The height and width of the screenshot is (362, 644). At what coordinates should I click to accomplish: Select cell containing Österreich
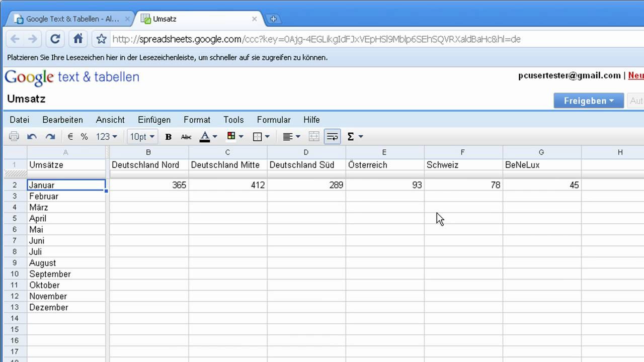[x=384, y=165]
